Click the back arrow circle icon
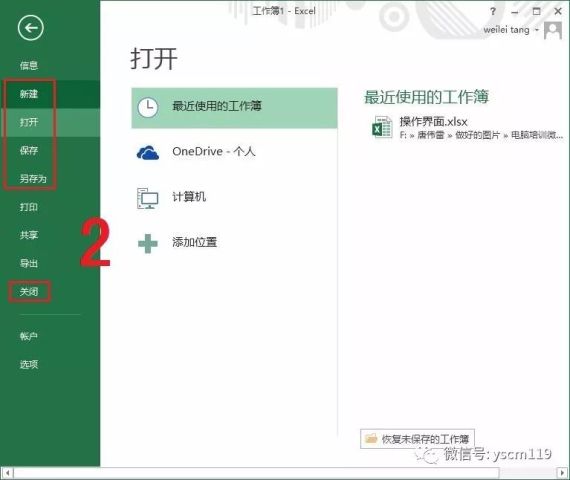Viewport: 570px width, 480px height. tap(31, 28)
